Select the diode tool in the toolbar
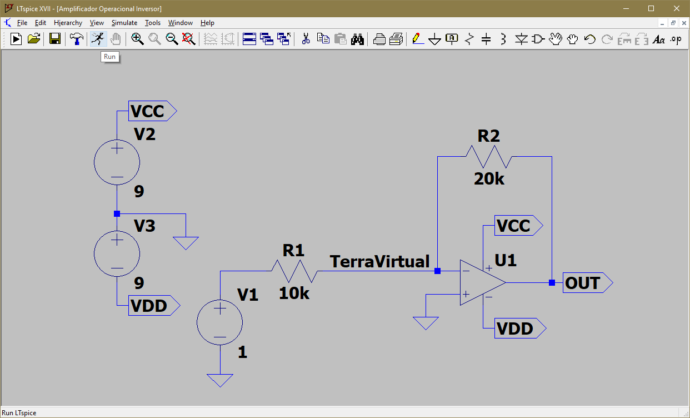Screen dimensions: 690x418 (521, 39)
